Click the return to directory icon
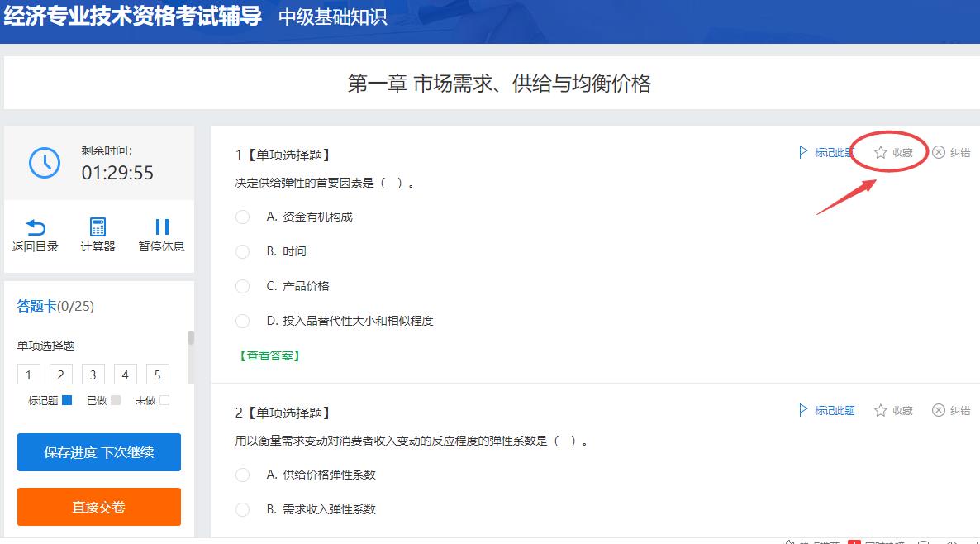 (36, 227)
